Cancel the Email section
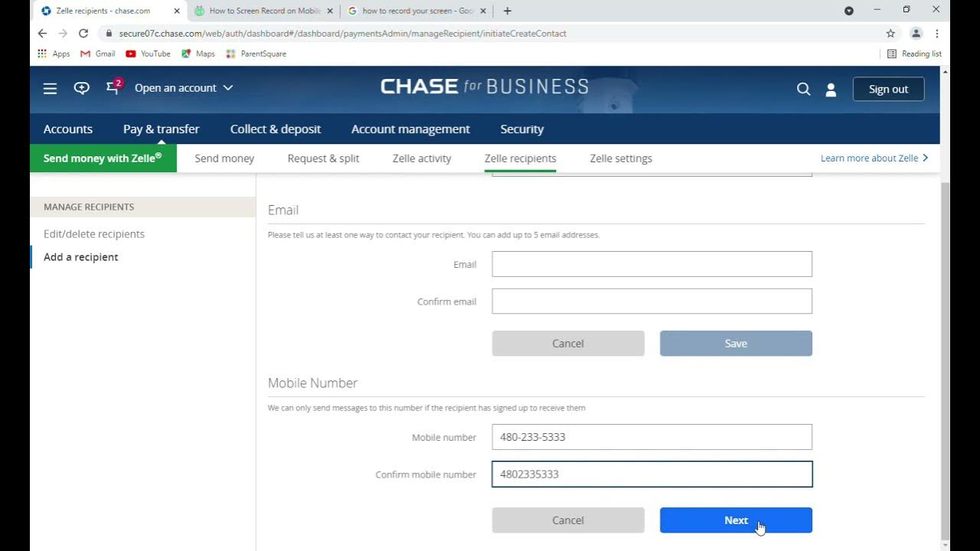The image size is (980, 551). 568,344
